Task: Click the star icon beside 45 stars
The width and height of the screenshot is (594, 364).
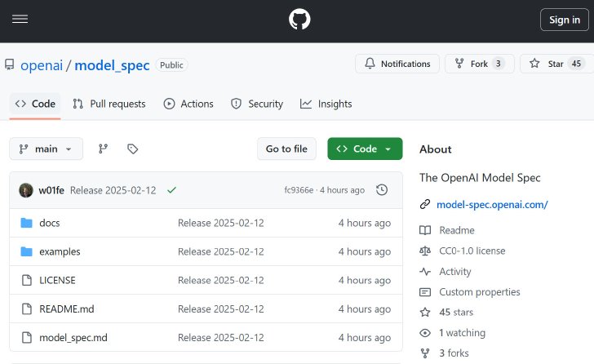Action: (425, 312)
